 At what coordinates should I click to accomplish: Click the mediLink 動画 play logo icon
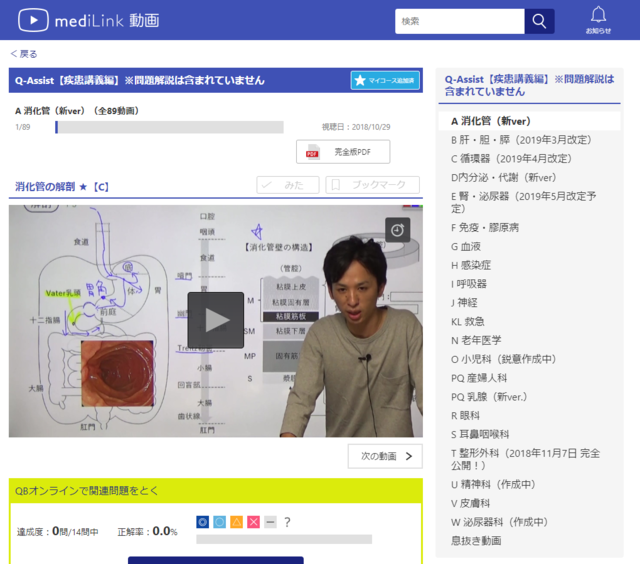point(33,20)
